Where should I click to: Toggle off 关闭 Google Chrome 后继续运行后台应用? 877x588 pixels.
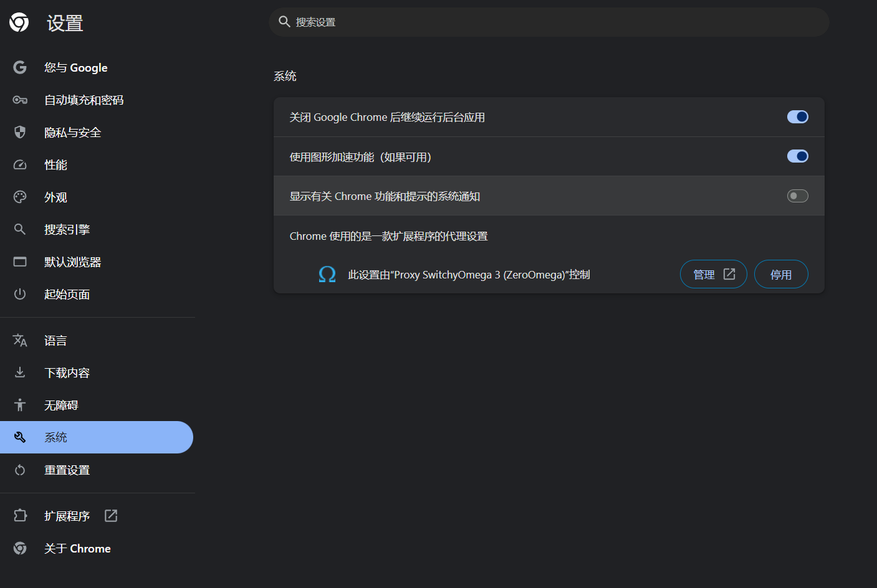point(798,117)
